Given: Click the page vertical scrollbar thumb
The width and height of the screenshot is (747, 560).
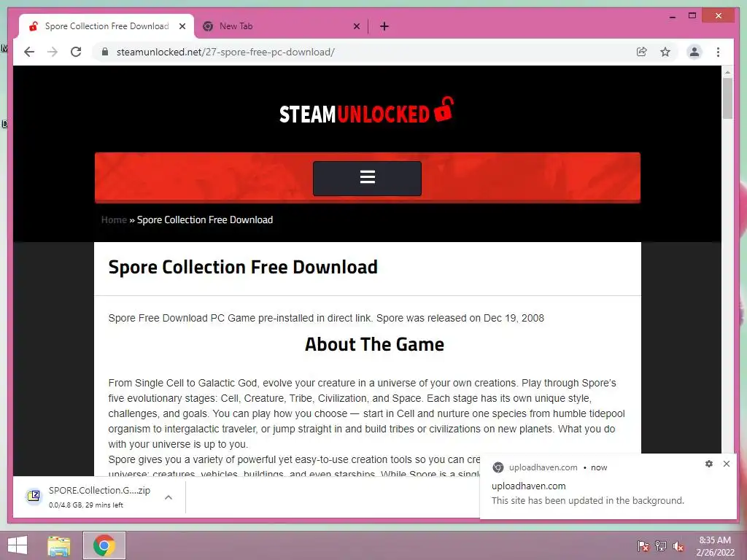Looking at the screenshot, I should point(727,98).
